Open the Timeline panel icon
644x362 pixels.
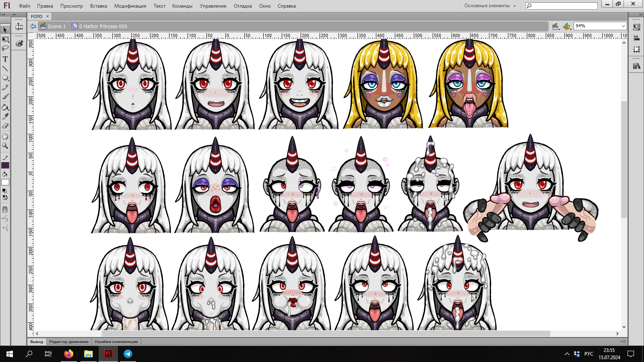click(x=19, y=27)
